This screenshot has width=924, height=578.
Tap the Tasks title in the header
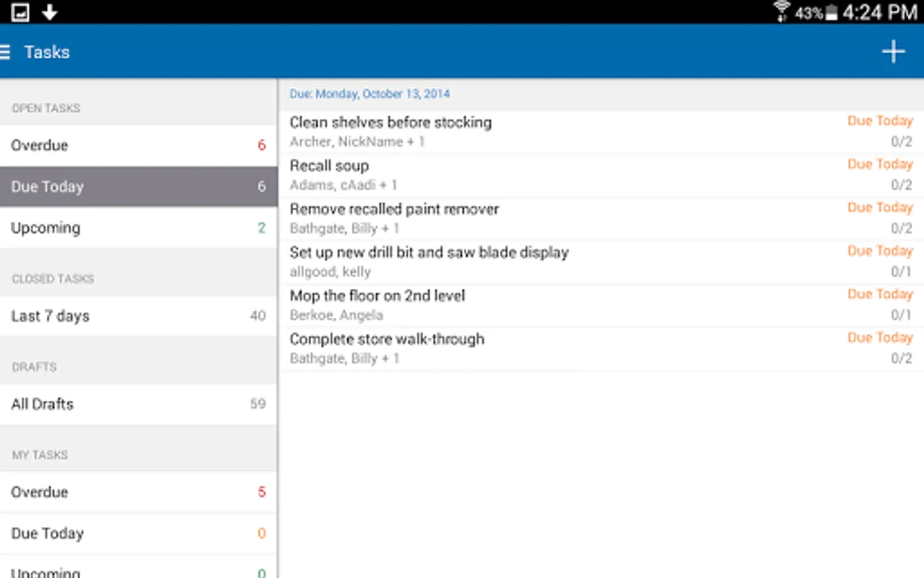click(47, 52)
